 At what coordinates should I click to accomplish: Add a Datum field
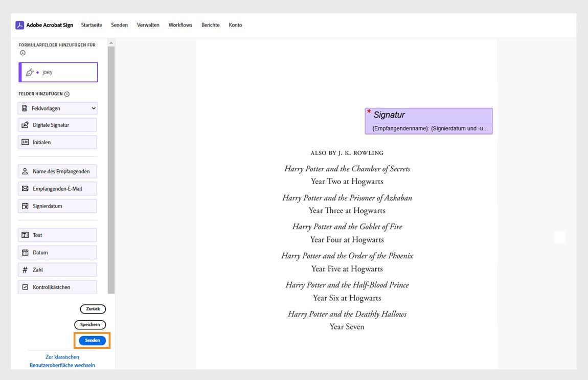click(57, 253)
